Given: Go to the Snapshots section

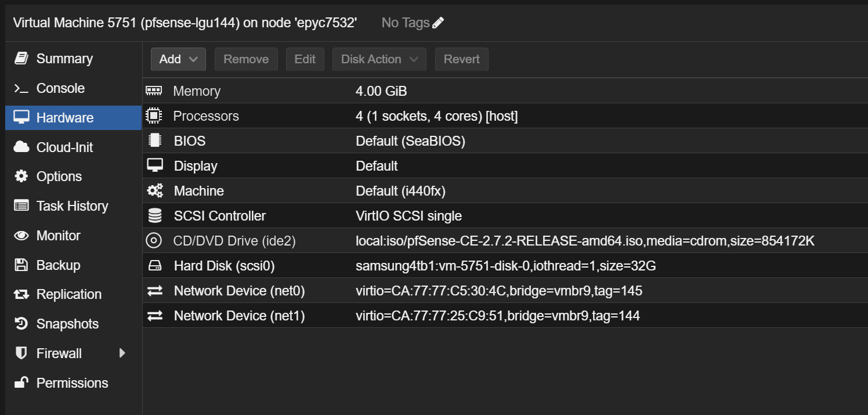Looking at the screenshot, I should pyautogui.click(x=67, y=324).
